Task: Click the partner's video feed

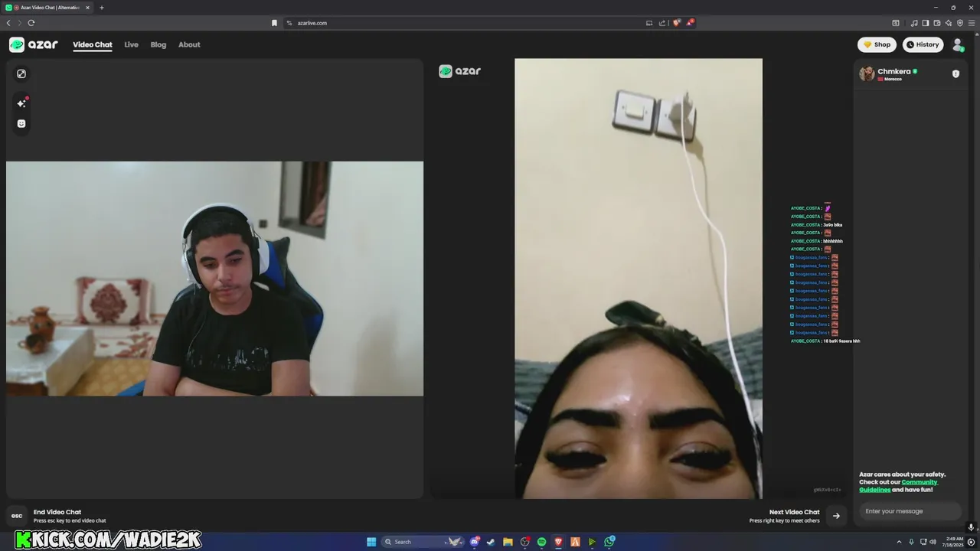Action: pyautogui.click(x=639, y=279)
